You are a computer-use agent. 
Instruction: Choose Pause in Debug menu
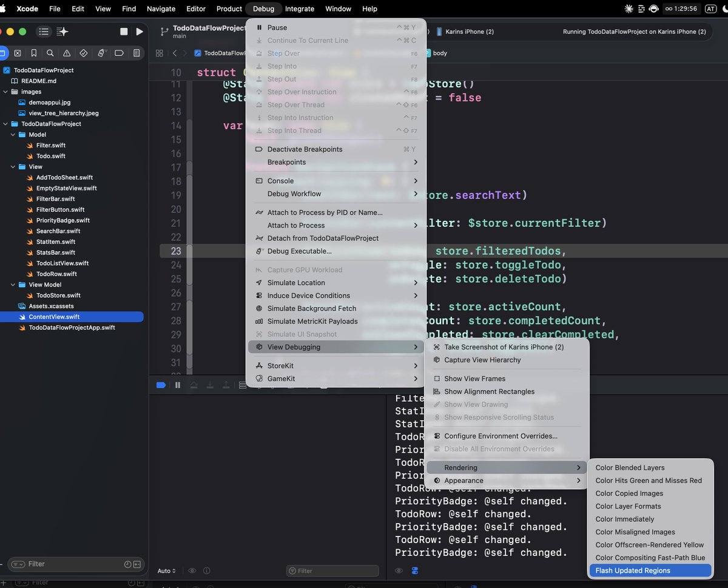point(336,27)
